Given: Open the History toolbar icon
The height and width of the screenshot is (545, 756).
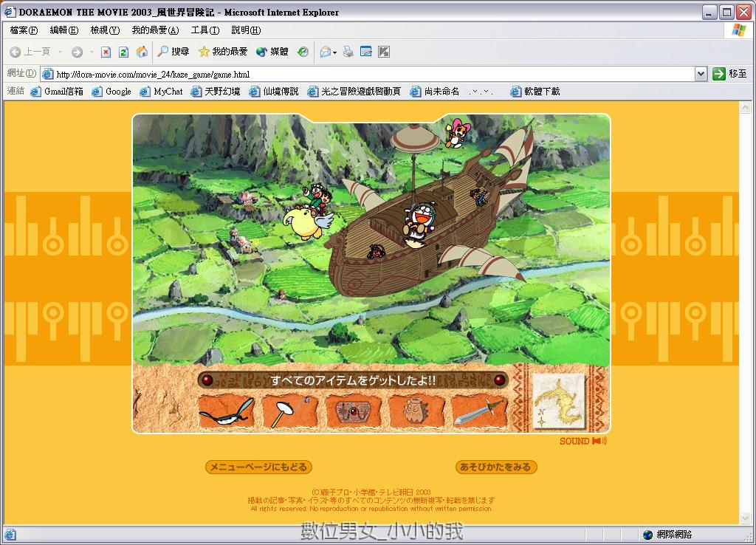Looking at the screenshot, I should 303,52.
